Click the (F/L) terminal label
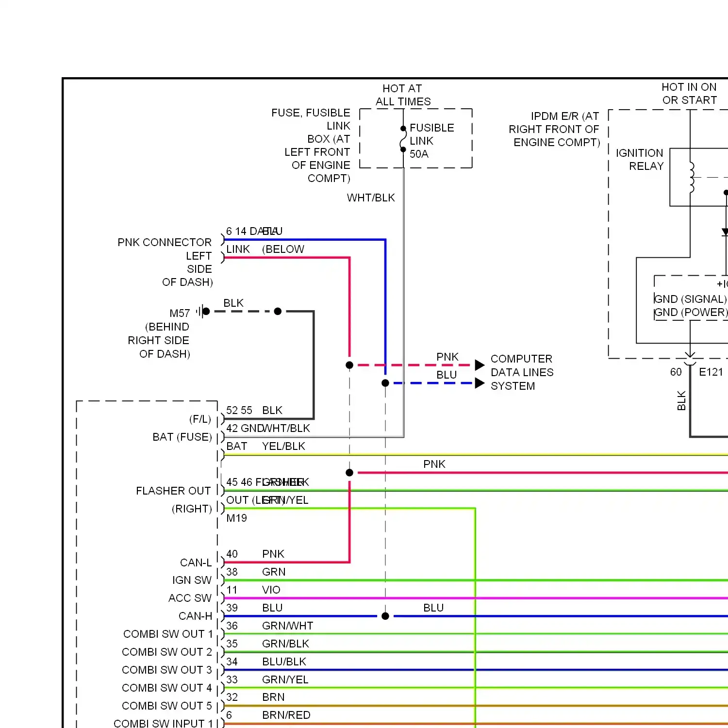The image size is (728, 728). pyautogui.click(x=200, y=419)
